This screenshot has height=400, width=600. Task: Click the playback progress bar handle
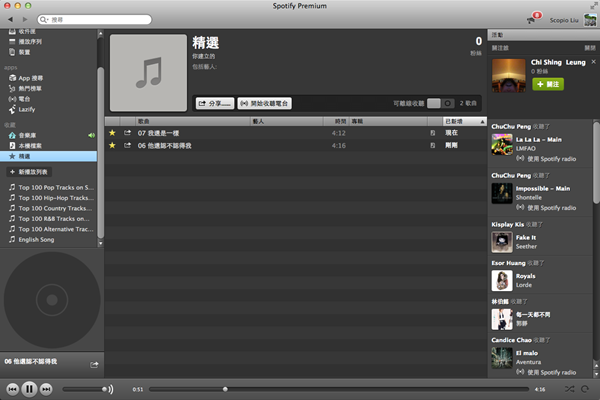pyautogui.click(x=225, y=389)
